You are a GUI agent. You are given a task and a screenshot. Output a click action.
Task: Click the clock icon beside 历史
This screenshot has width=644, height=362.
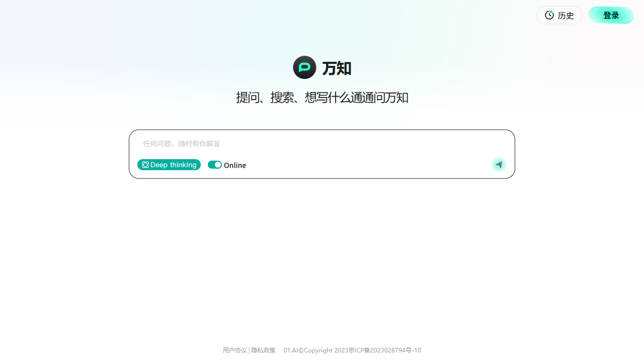(549, 15)
